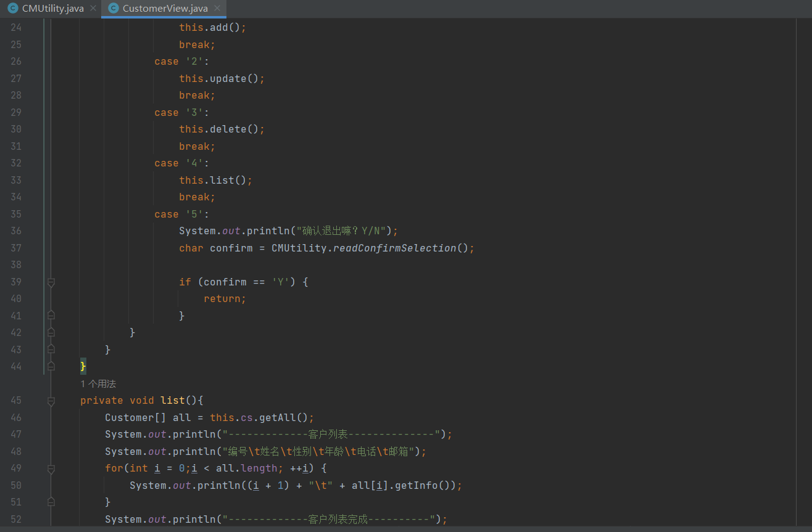Click fold end marker at line 41

(x=51, y=316)
